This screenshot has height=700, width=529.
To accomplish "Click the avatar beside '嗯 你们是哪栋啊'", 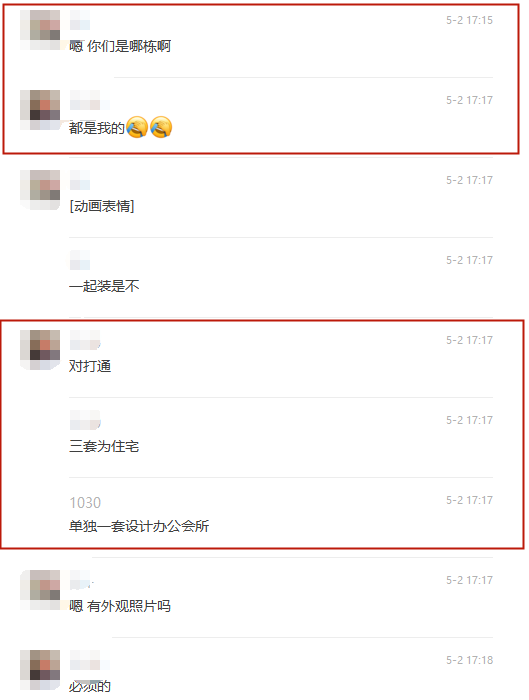I will click(40, 29).
